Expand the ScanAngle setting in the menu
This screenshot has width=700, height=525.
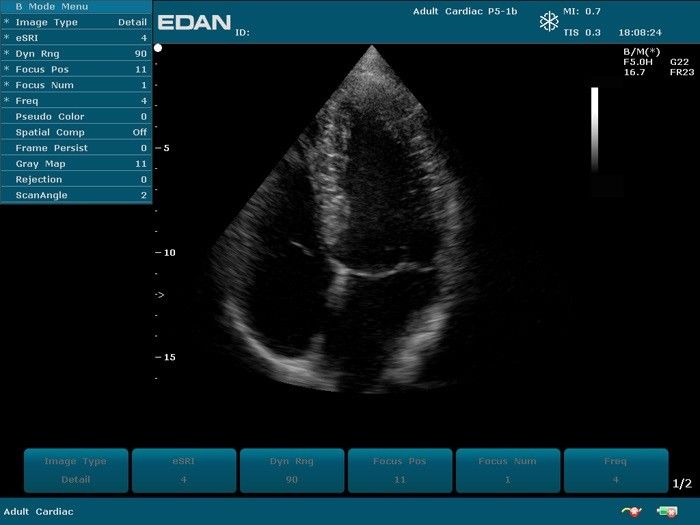pyautogui.click(x=76, y=195)
